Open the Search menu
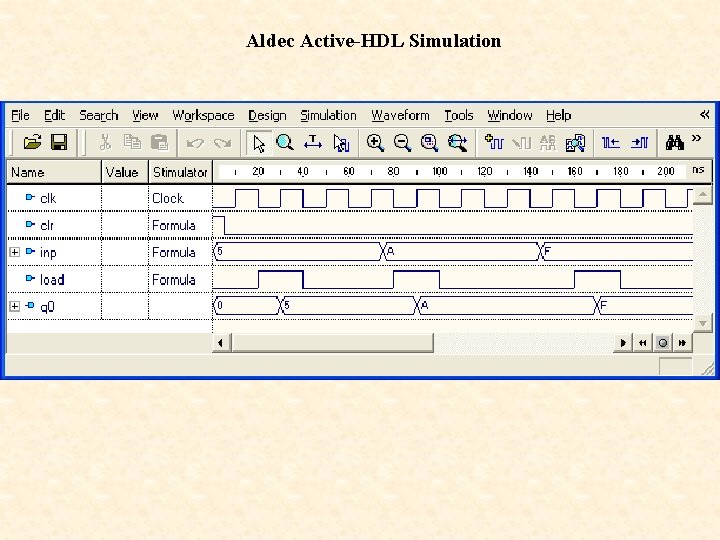Viewport: 720px width, 540px height. 99,115
